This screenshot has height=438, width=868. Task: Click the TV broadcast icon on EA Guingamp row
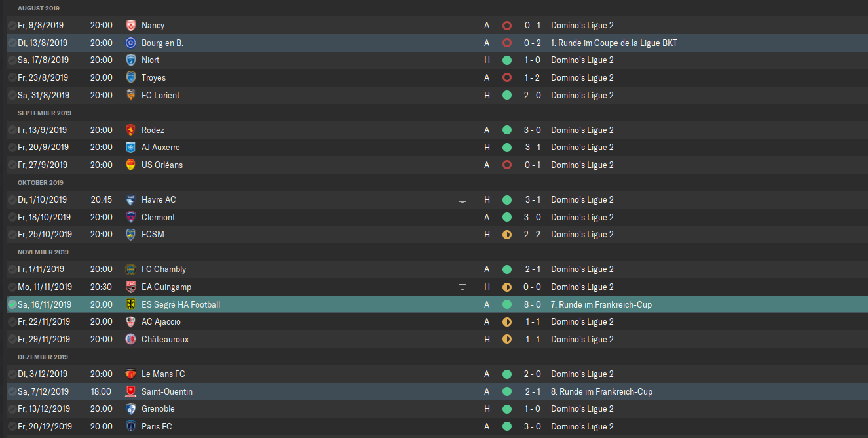462,287
